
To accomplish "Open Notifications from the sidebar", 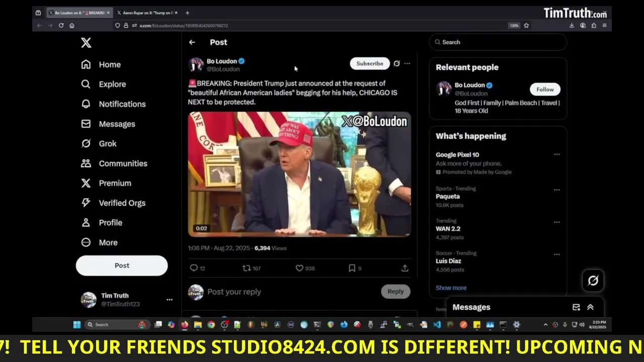I will 113,104.
